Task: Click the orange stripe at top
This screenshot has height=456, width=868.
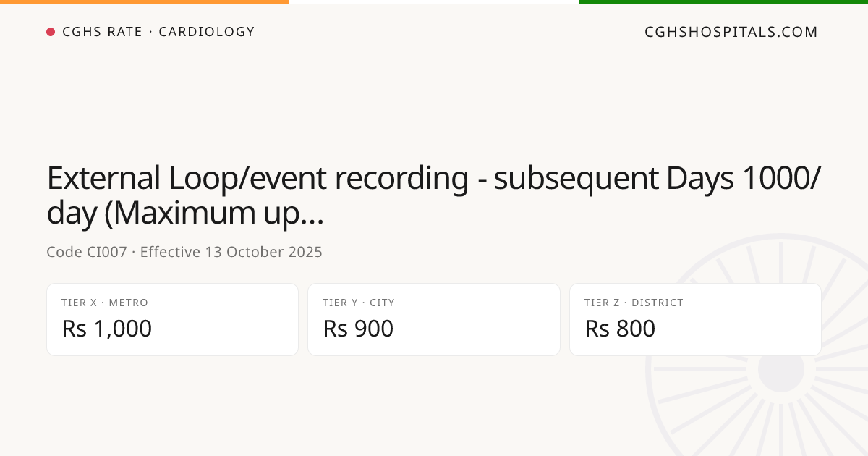Action: coord(145,2)
